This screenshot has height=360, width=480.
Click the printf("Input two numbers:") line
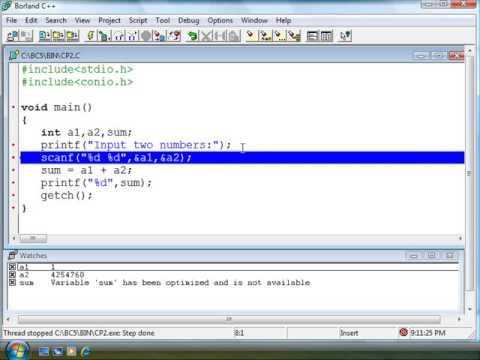136,145
